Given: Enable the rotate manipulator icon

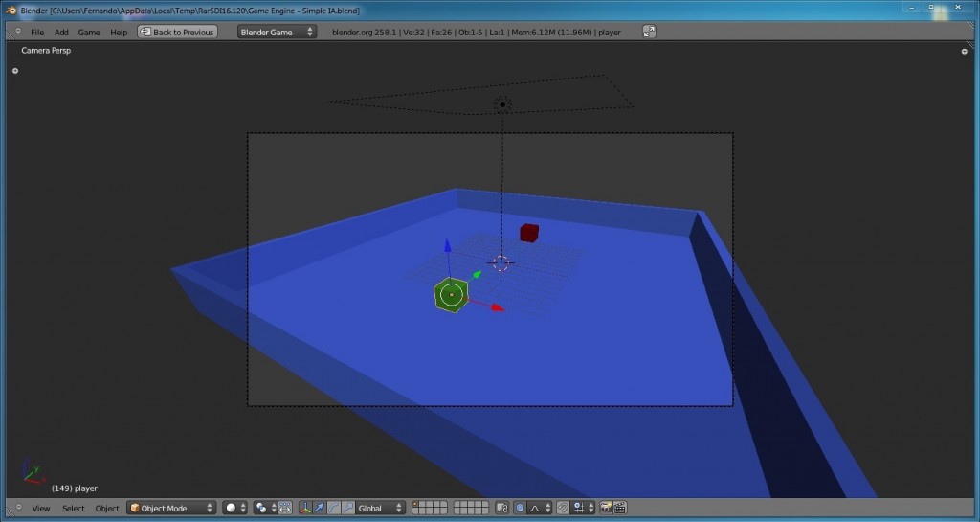Looking at the screenshot, I should (x=334, y=509).
